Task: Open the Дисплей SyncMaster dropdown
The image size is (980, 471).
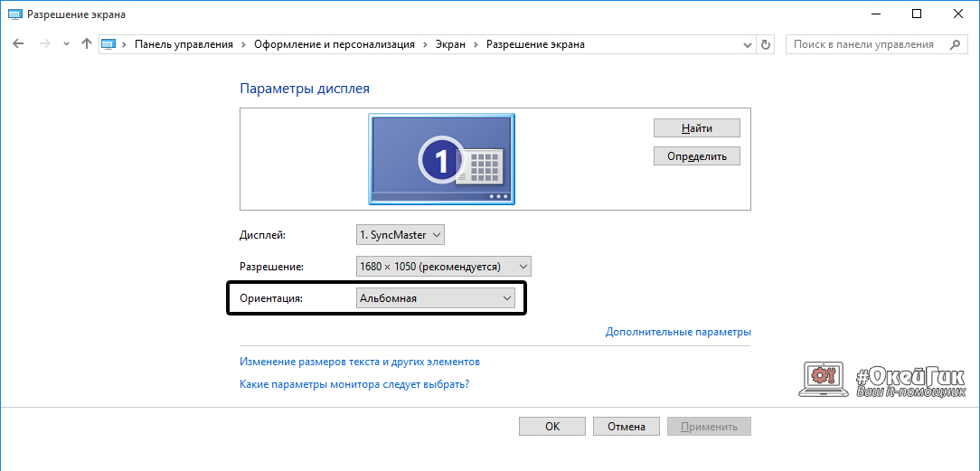Action: coord(400,235)
